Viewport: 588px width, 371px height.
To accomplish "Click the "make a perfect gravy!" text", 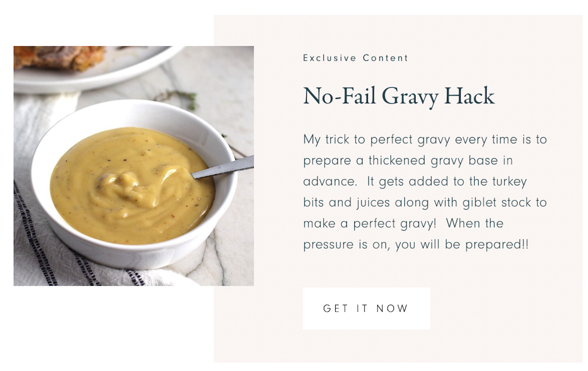I will point(370,223).
